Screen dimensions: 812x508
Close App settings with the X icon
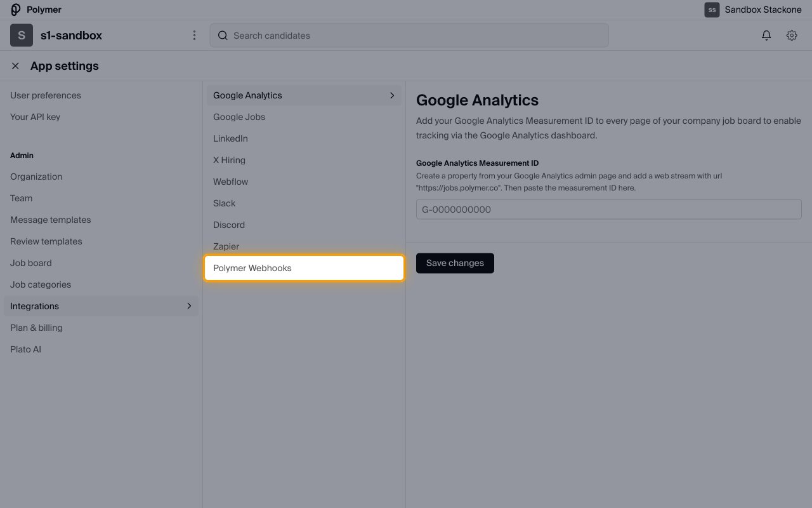click(15, 66)
